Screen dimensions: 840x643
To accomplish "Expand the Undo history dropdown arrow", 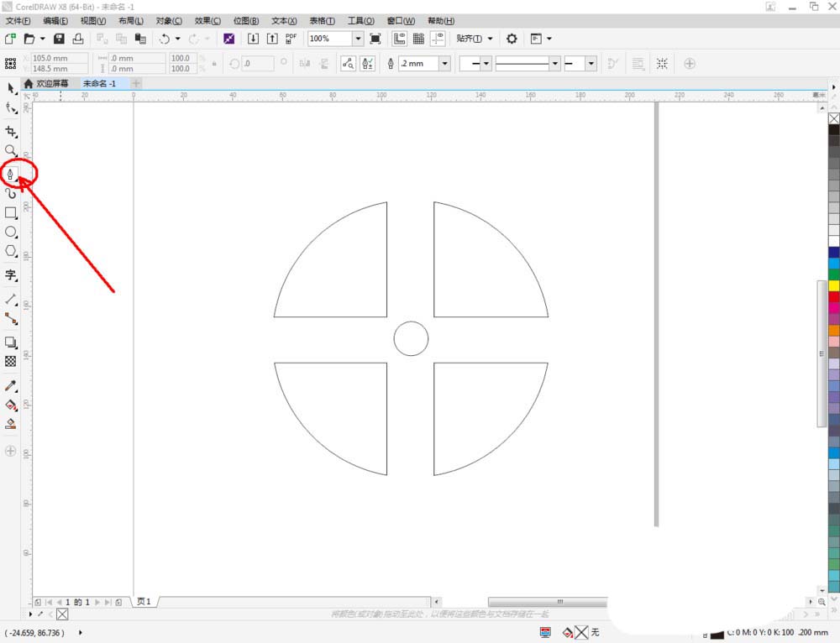I will pyautogui.click(x=178, y=39).
